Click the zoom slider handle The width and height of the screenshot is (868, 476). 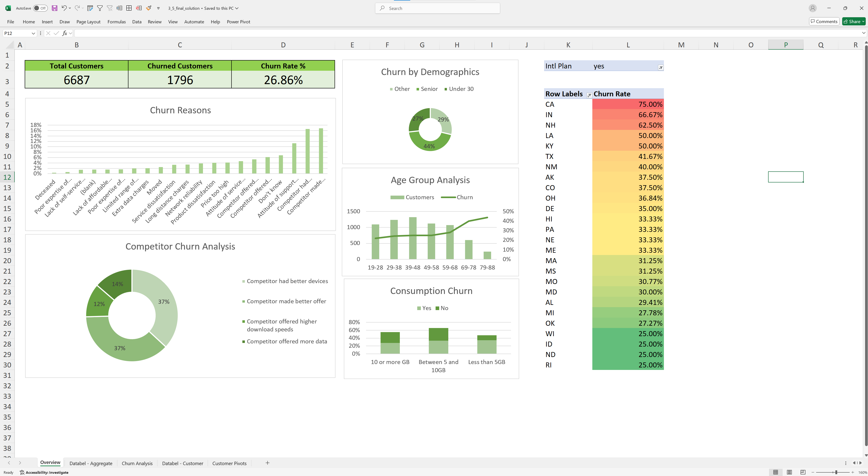tap(836, 472)
